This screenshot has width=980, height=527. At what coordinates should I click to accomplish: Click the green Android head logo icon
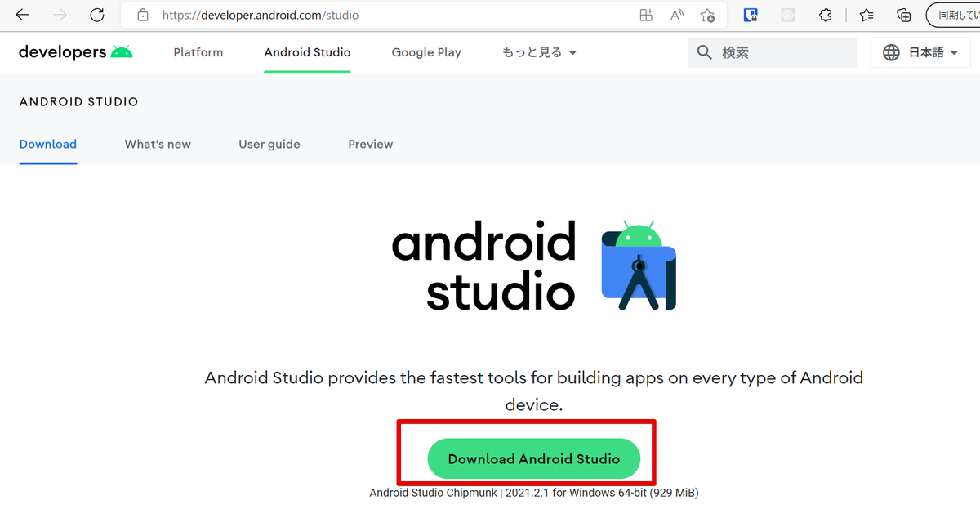point(122,51)
